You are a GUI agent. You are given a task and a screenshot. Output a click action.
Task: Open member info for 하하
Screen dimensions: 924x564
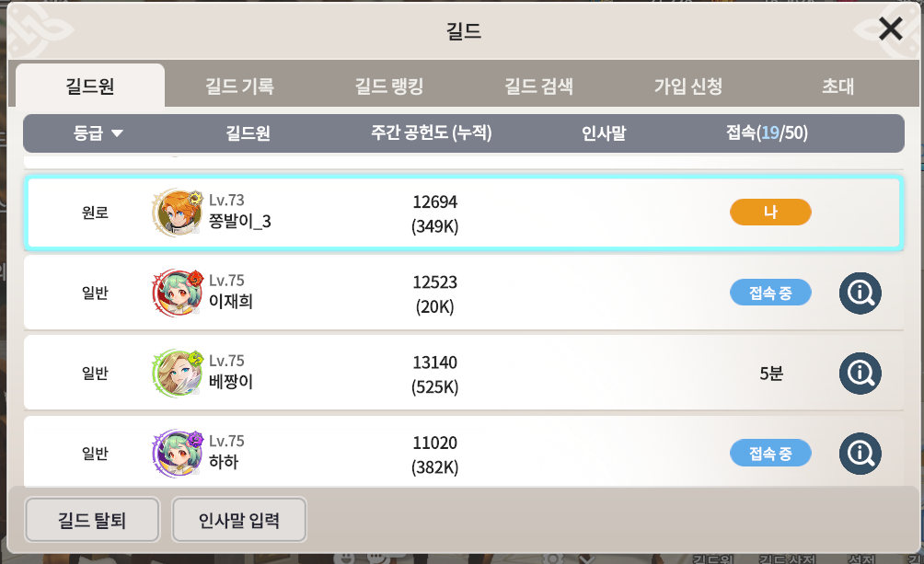[x=860, y=454]
